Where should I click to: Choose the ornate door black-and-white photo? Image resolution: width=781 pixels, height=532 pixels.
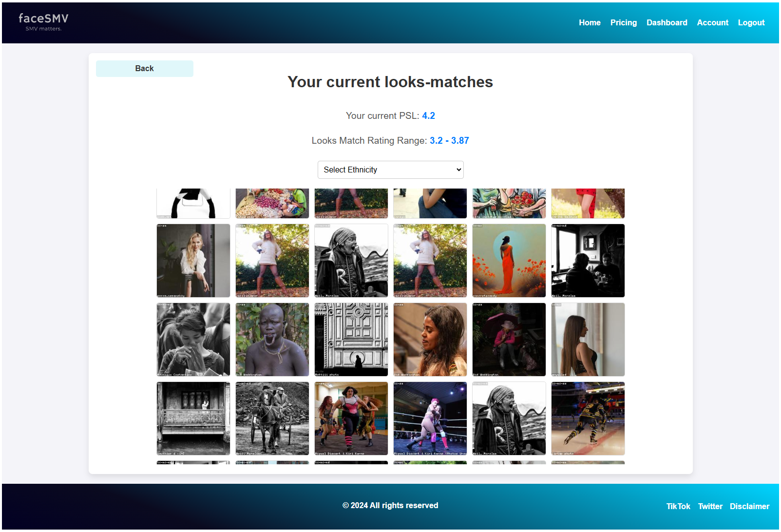351,340
